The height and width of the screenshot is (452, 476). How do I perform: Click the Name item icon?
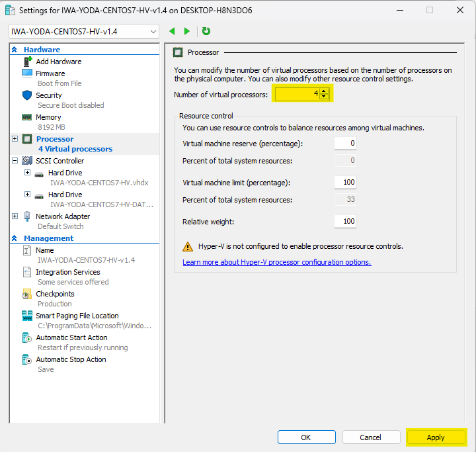tap(27, 250)
